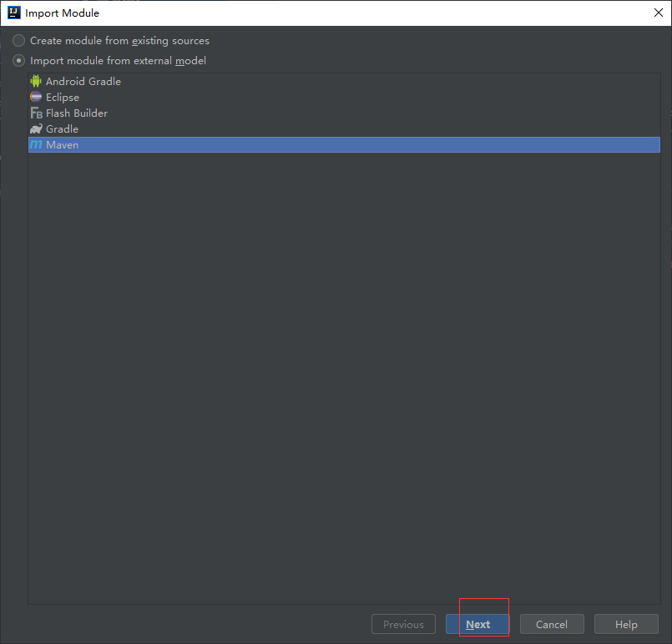Open Help for Import Module
This screenshot has height=644, width=672.
(x=626, y=624)
